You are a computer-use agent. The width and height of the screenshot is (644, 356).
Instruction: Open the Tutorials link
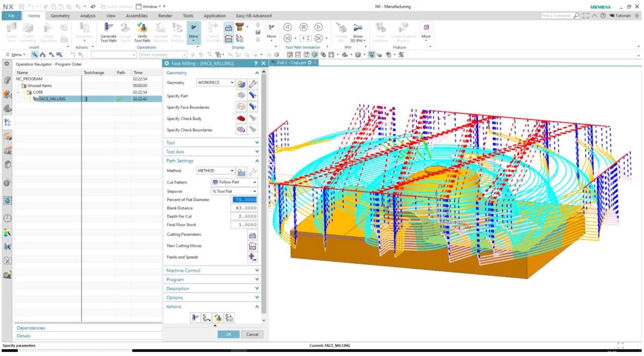click(x=620, y=16)
